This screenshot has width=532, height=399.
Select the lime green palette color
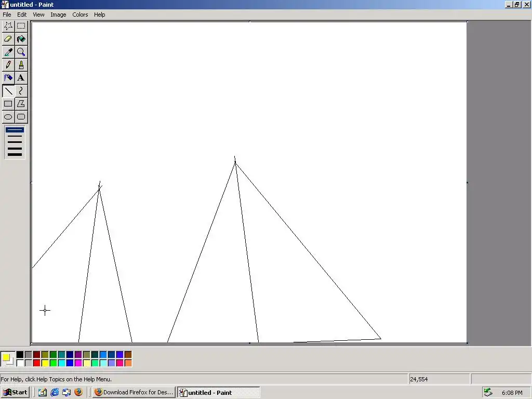click(x=54, y=363)
